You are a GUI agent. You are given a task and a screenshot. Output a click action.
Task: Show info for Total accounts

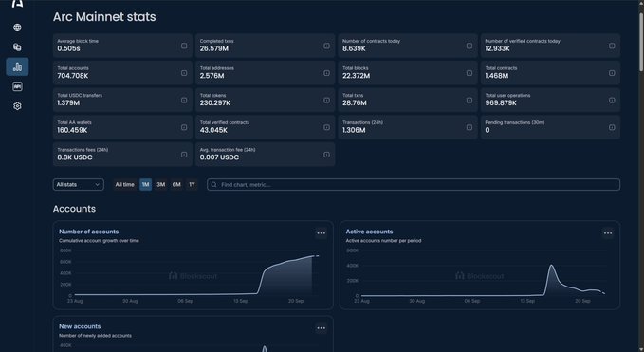184,73
